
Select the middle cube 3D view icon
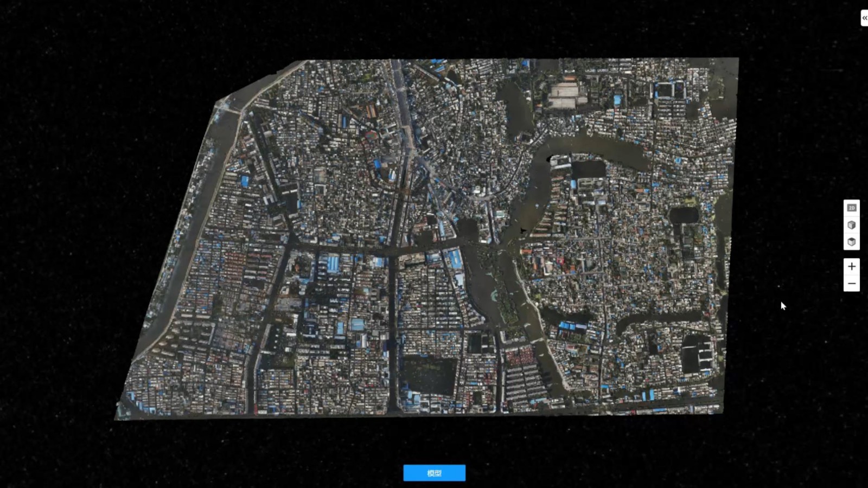click(x=851, y=224)
